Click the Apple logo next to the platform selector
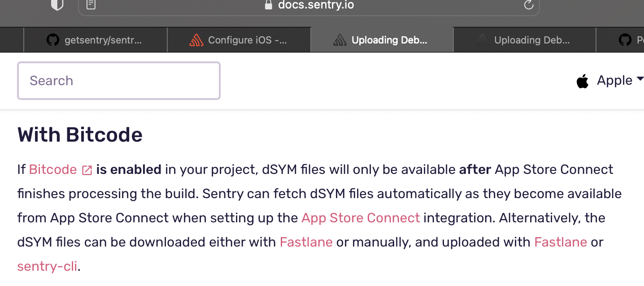Image resolution: width=644 pixels, height=286 pixels. click(582, 81)
